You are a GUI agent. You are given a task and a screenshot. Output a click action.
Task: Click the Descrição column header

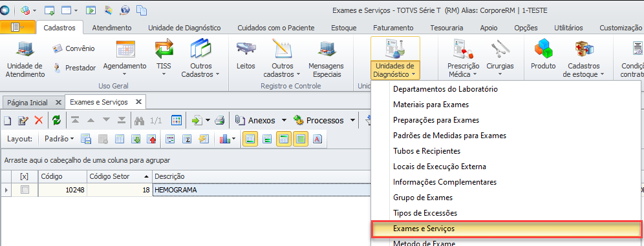point(261,176)
